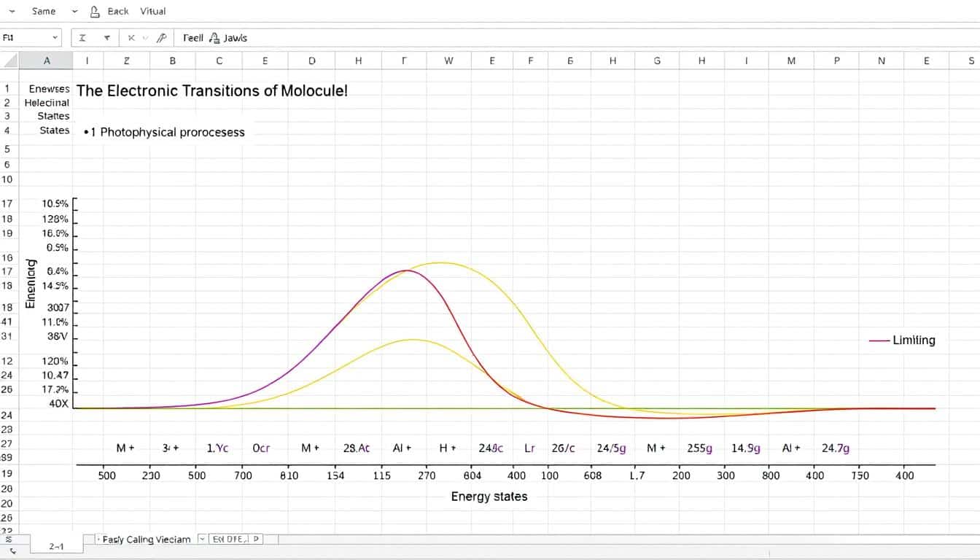The width and height of the screenshot is (980, 560).
Task: Click the Energy states axis title
Action: pyautogui.click(x=489, y=497)
